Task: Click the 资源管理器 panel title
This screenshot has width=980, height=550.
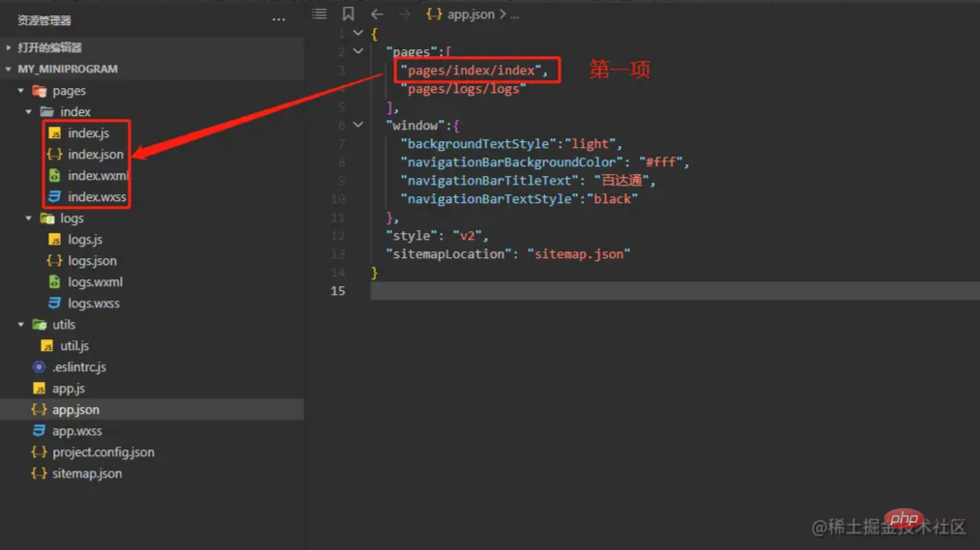Action: [x=43, y=20]
